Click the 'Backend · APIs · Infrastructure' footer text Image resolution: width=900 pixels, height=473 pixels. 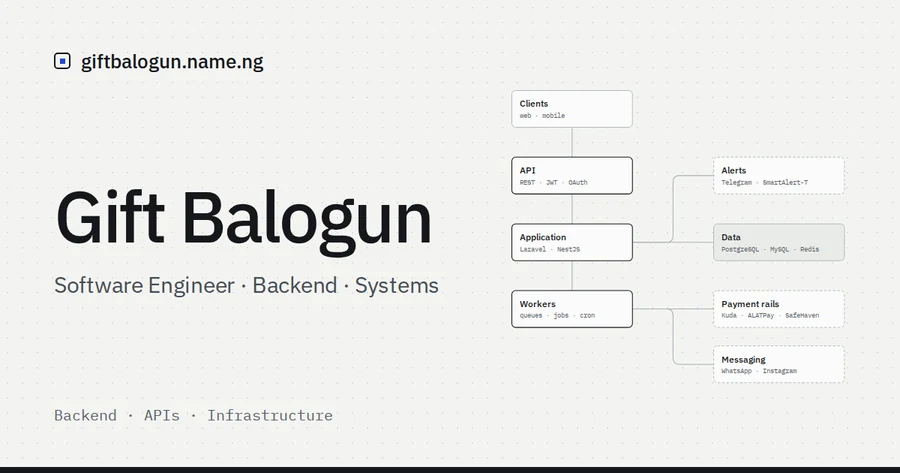pos(193,415)
